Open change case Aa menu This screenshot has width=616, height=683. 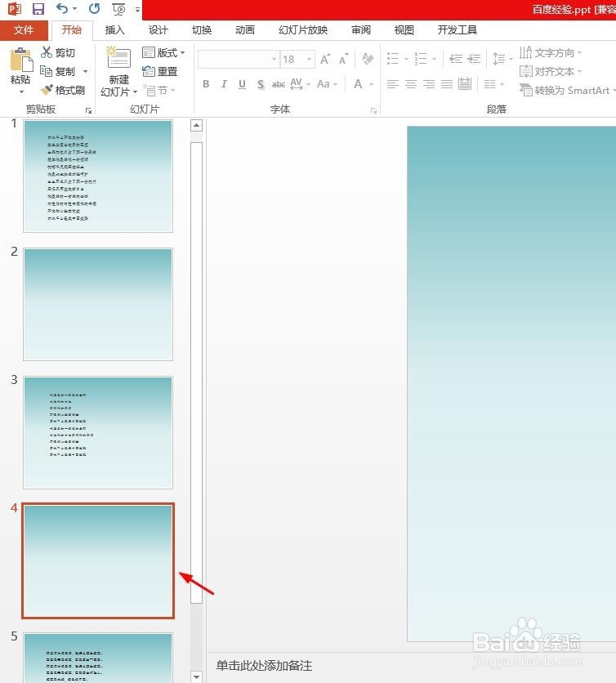[x=327, y=84]
